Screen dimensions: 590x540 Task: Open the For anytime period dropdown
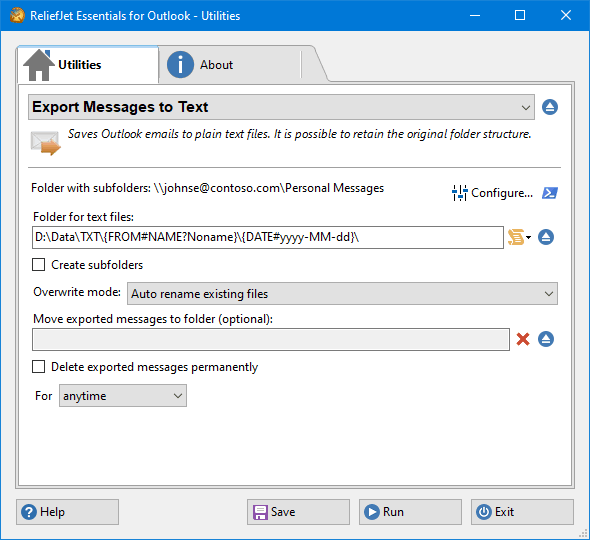click(123, 395)
